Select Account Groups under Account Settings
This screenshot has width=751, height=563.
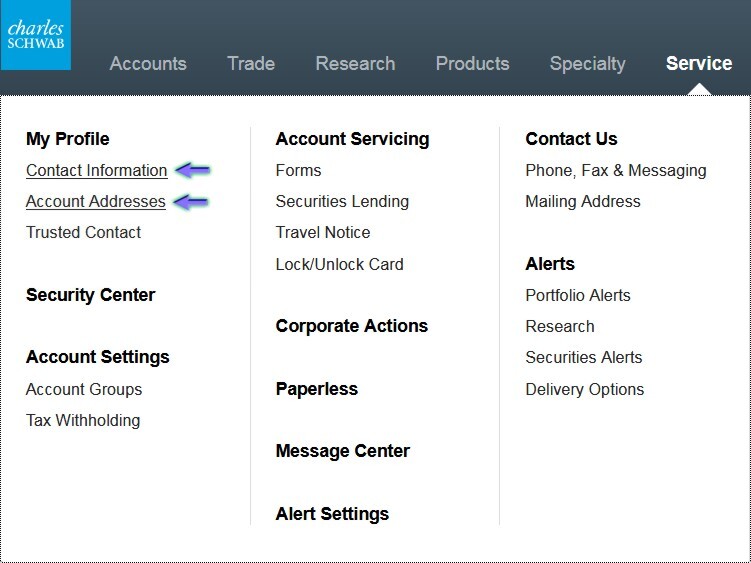click(x=84, y=389)
